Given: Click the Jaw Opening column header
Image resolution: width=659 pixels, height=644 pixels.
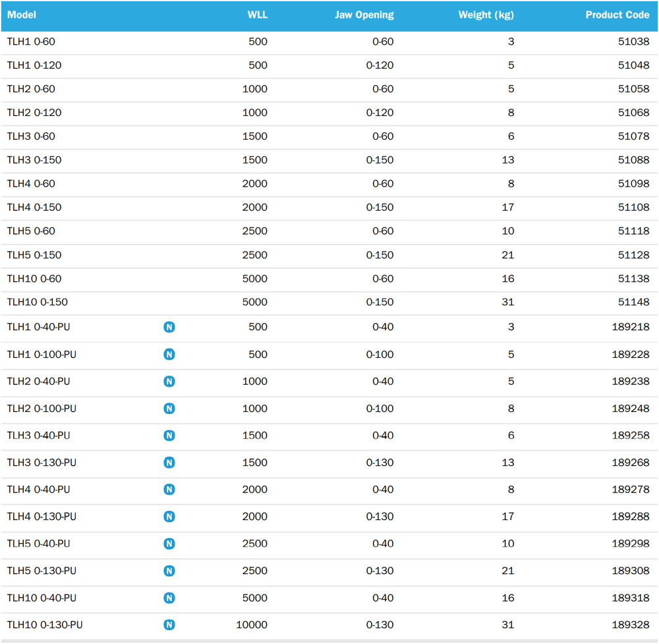Looking at the screenshot, I should (364, 15).
